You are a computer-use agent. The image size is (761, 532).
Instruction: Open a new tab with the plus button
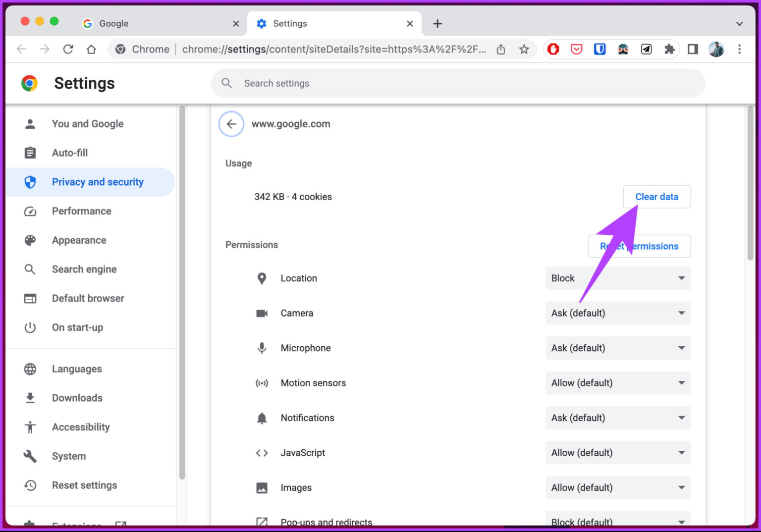[437, 24]
